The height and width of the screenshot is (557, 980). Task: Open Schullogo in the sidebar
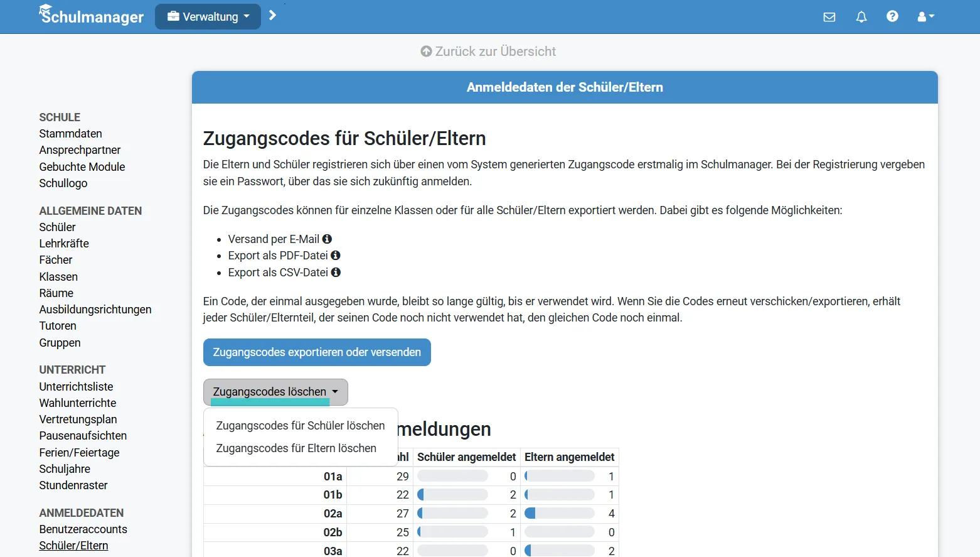pyautogui.click(x=63, y=183)
